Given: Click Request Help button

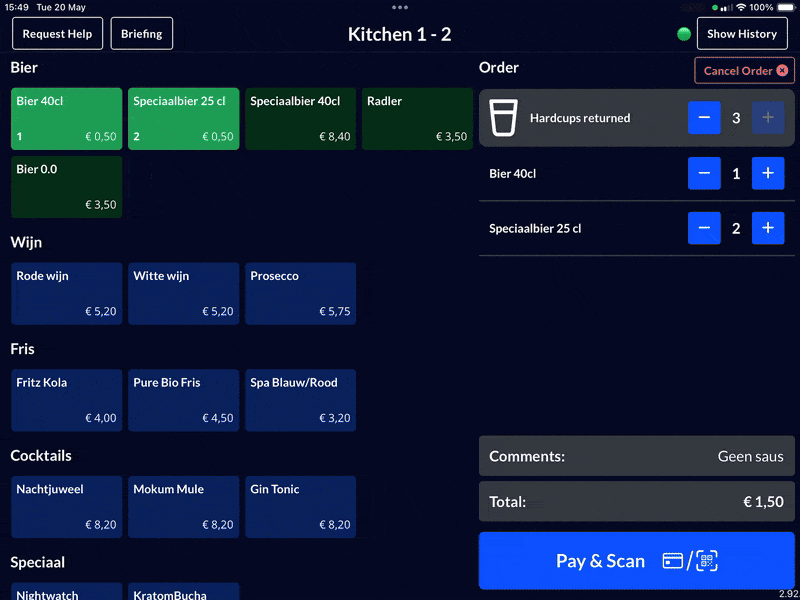Looking at the screenshot, I should click(57, 34).
